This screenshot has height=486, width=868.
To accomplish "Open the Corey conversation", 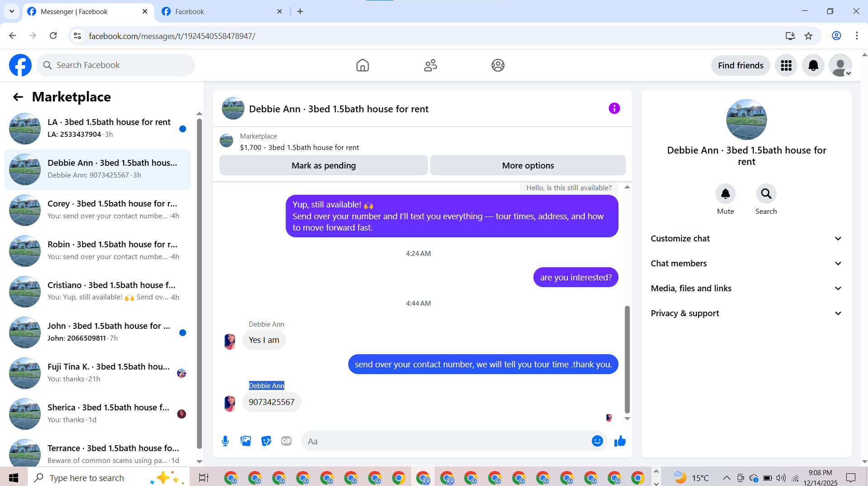I will point(97,210).
